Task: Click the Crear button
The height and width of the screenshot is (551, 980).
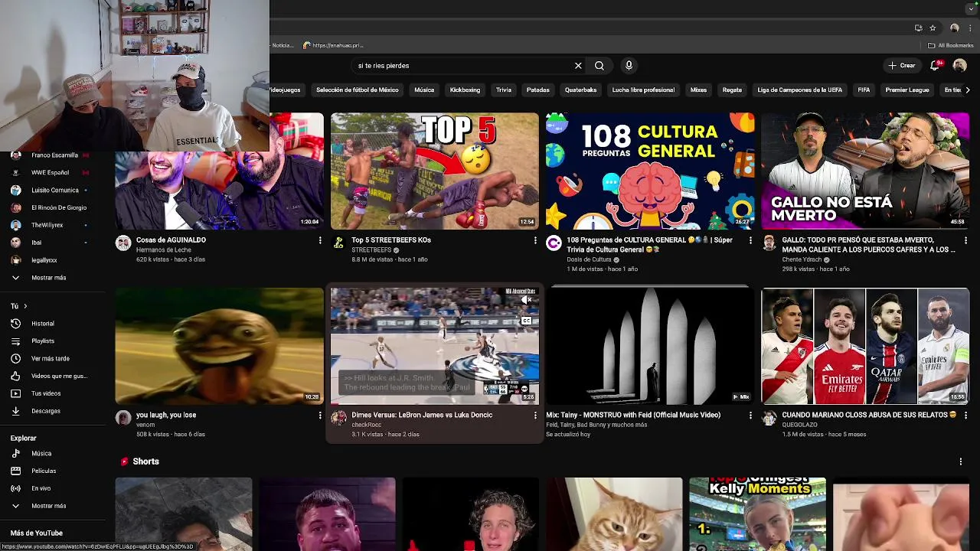Action: [902, 66]
